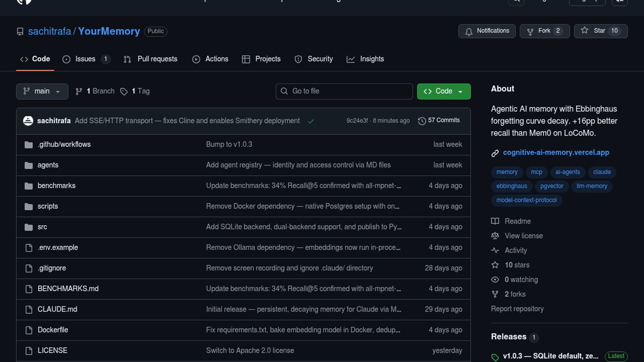Open the main branch dropdown

[x=42, y=91]
